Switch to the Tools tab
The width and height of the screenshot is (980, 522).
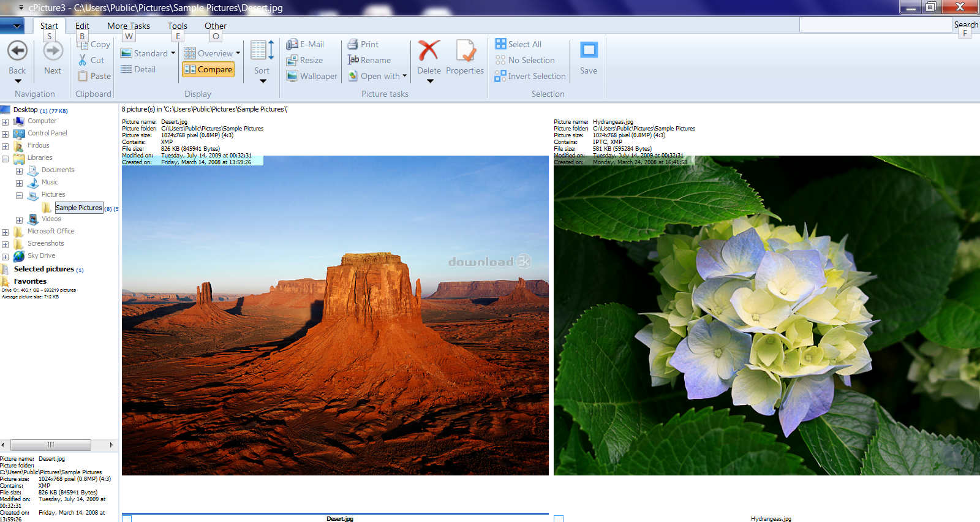click(x=178, y=26)
